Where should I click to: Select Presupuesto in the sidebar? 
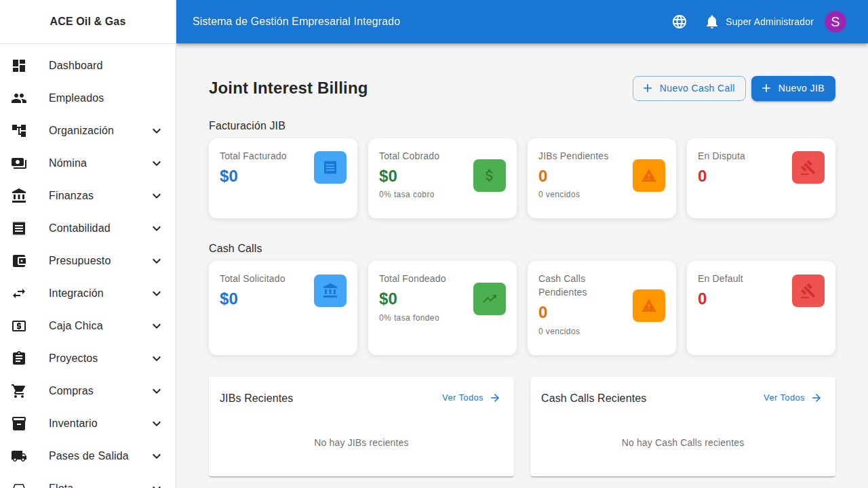click(x=79, y=260)
